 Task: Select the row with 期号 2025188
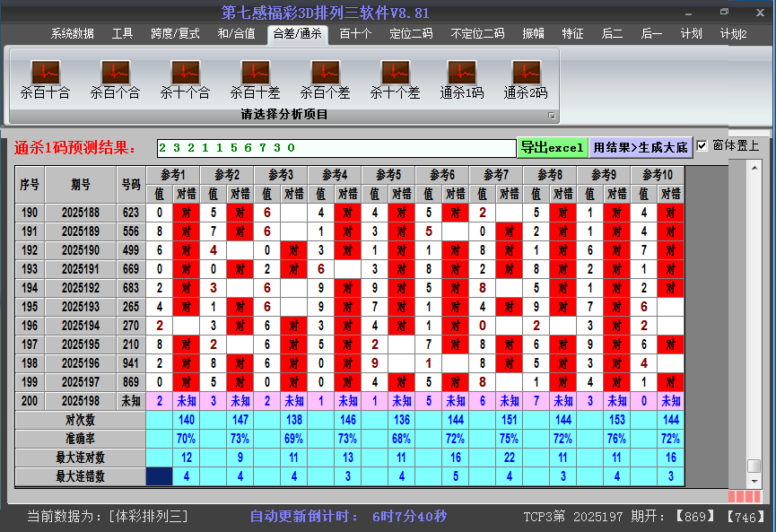tap(349, 213)
